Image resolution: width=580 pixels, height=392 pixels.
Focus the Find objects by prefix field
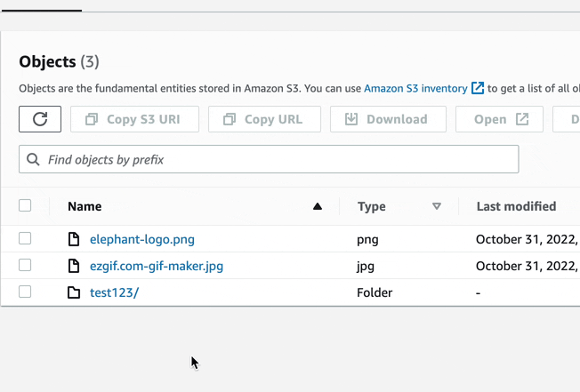click(x=276, y=159)
